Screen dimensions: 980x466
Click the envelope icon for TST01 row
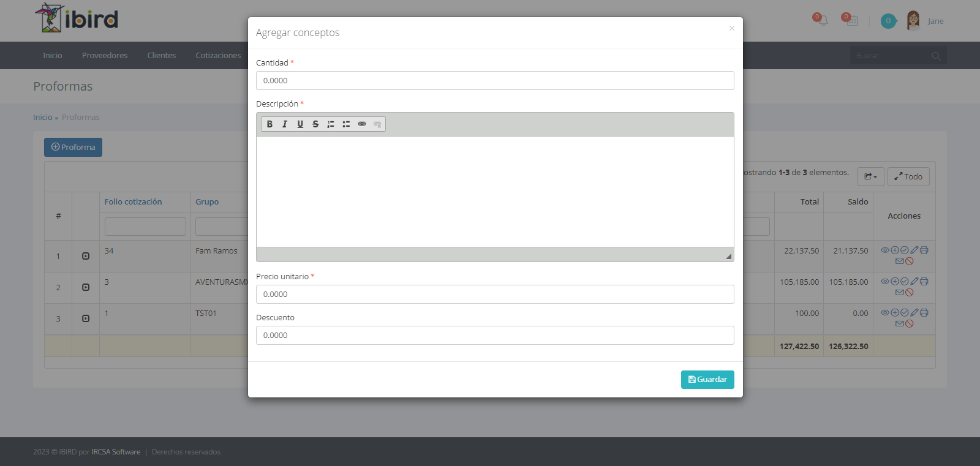click(900, 323)
